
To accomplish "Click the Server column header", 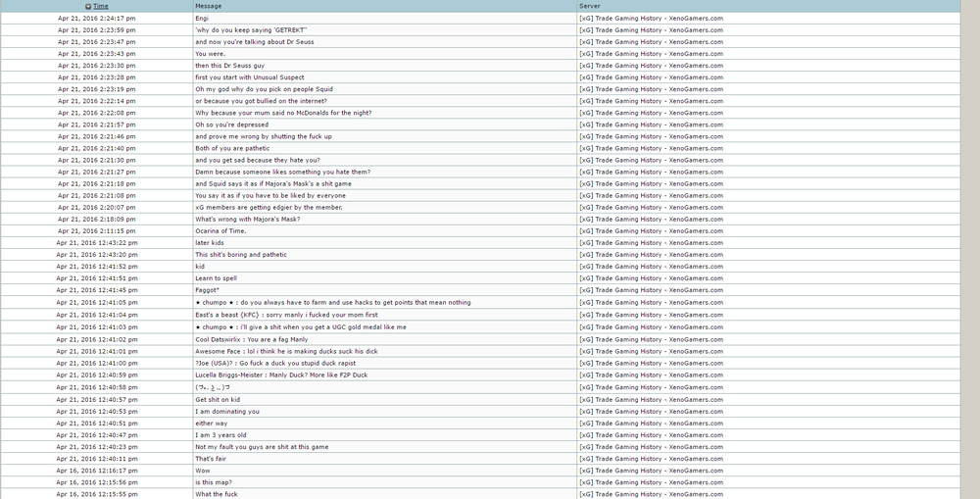I will pos(589,6).
